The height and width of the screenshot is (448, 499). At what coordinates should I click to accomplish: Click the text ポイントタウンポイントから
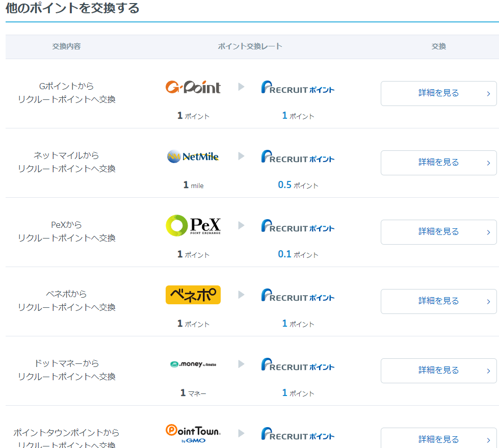pyautogui.click(x=66, y=433)
